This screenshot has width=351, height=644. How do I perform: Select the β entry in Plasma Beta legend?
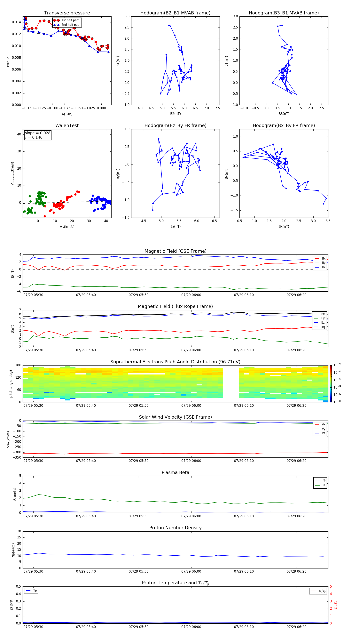click(x=320, y=486)
